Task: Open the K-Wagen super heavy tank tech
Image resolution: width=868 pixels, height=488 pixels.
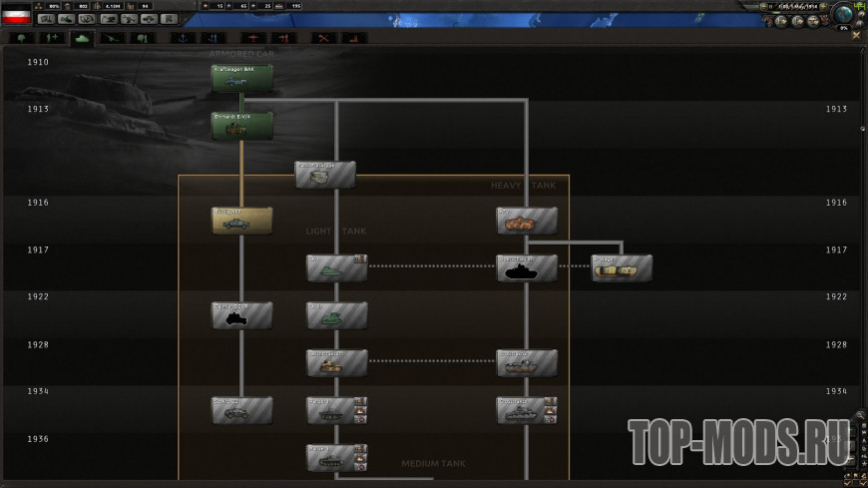Action: pyautogui.click(x=622, y=268)
